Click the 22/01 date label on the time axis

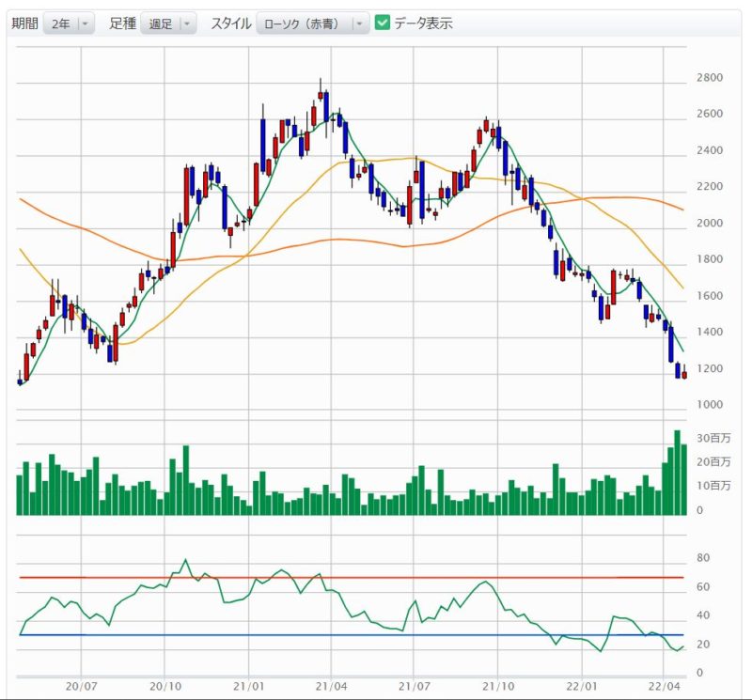(x=582, y=688)
